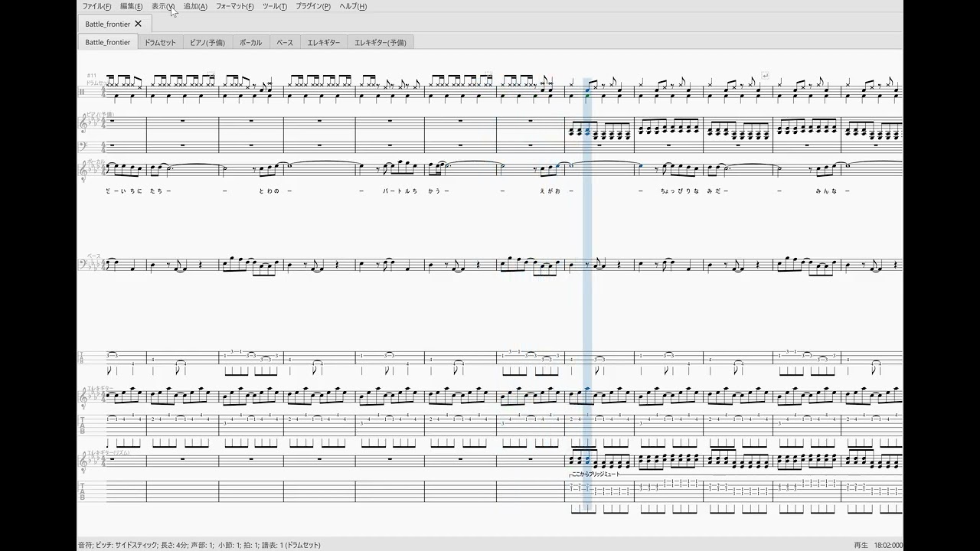Switch to the エレキギター(予備) part tab

pos(381,43)
